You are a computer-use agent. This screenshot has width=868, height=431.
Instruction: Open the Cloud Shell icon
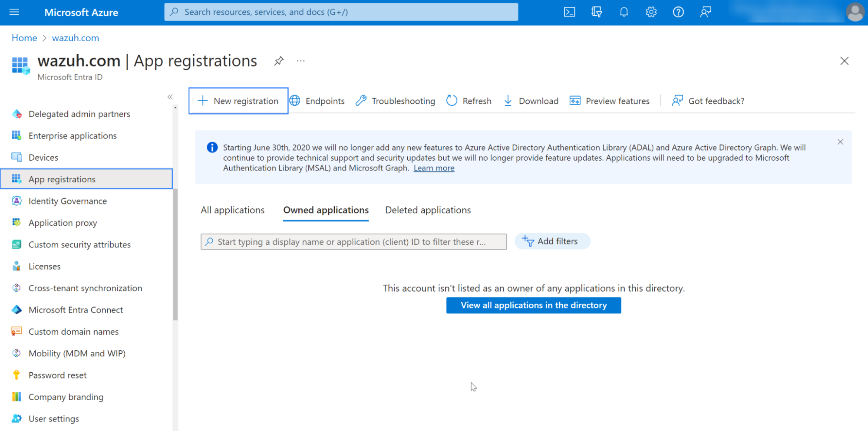click(x=569, y=12)
